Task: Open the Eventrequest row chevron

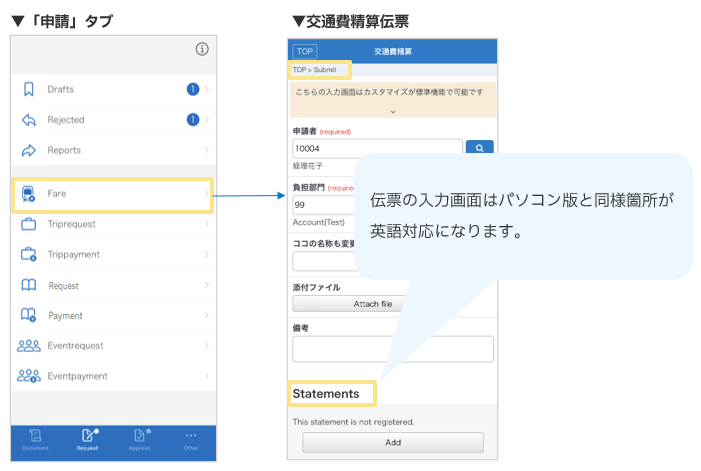Action: (207, 345)
